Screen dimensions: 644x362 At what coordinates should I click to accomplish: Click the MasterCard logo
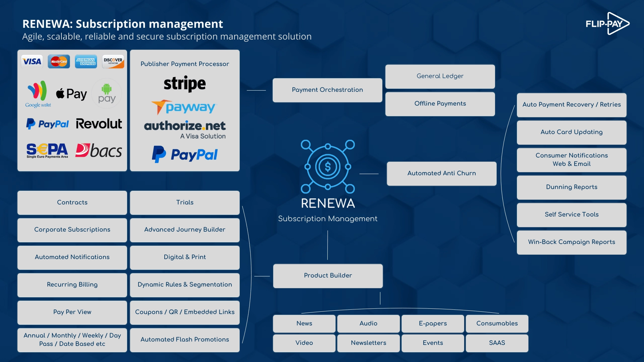pyautogui.click(x=59, y=61)
